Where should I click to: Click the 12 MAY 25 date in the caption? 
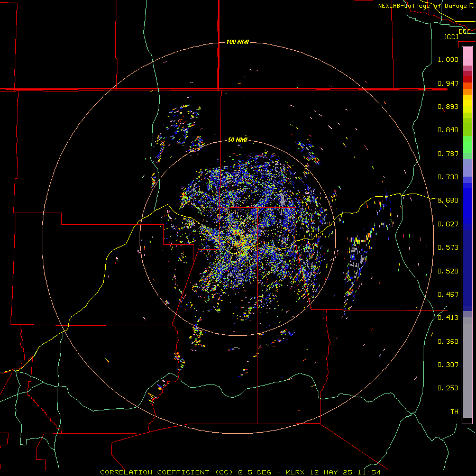tap(331, 472)
